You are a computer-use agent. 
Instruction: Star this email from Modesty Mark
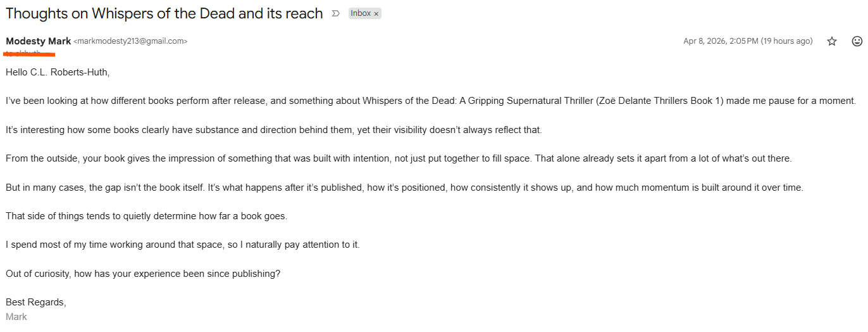pyautogui.click(x=832, y=41)
